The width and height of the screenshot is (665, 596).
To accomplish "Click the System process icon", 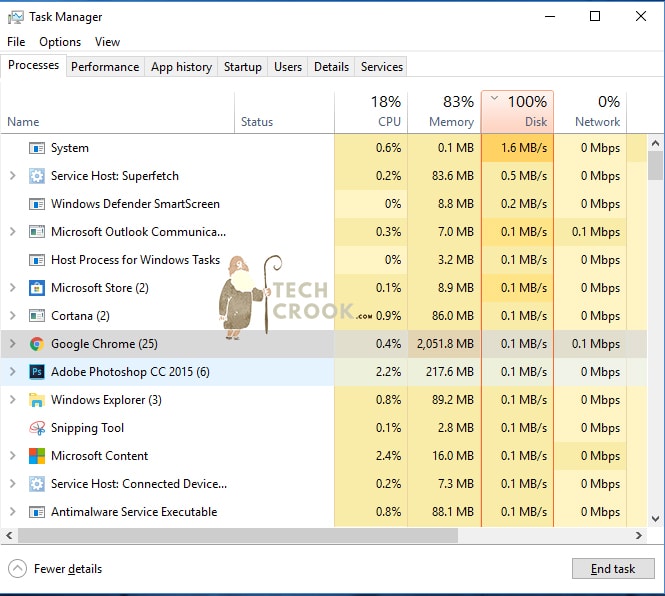I will pyautogui.click(x=37, y=148).
